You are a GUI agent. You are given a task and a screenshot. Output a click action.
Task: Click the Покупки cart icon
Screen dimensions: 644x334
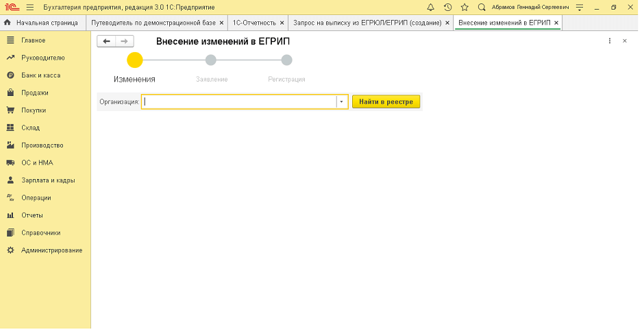[x=11, y=110]
